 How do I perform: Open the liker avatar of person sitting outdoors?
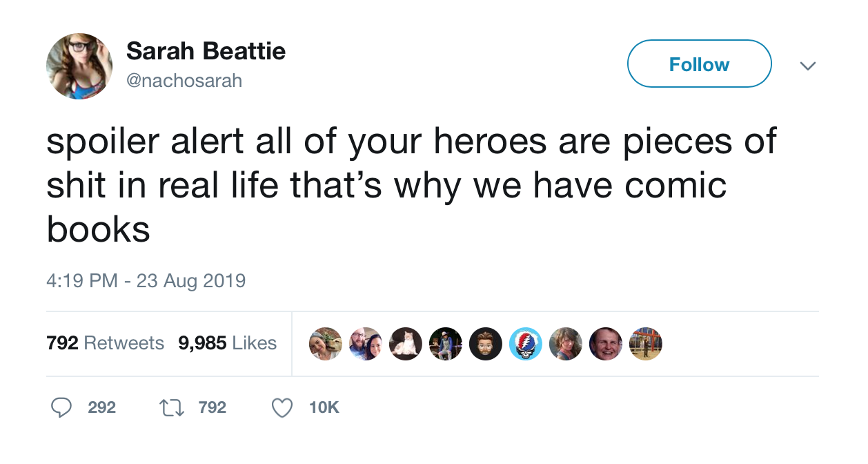click(446, 344)
